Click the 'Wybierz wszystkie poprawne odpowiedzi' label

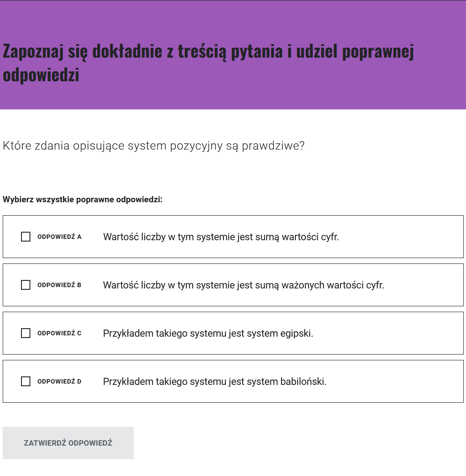coord(83,200)
